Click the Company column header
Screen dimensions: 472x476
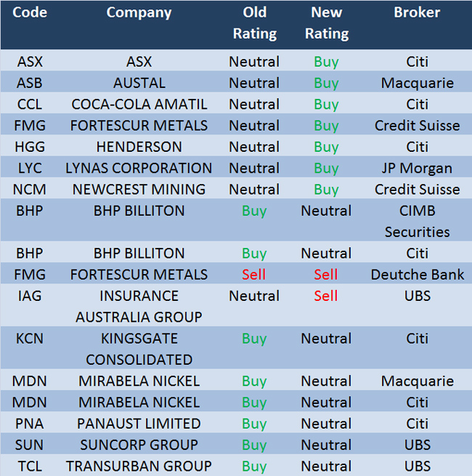tap(139, 12)
